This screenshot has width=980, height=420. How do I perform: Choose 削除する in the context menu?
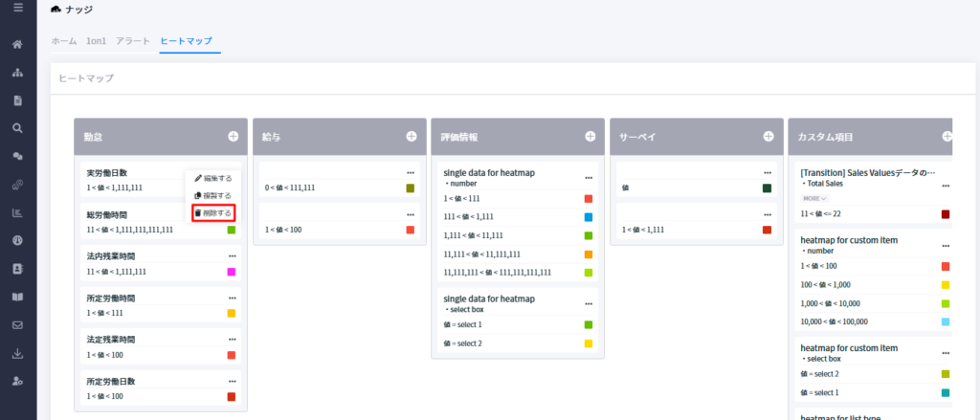[213, 213]
